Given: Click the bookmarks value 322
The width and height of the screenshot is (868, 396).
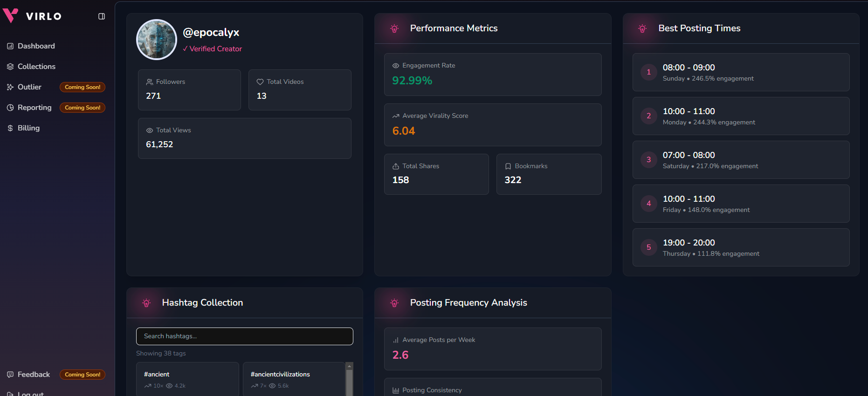Looking at the screenshot, I should pos(513,180).
